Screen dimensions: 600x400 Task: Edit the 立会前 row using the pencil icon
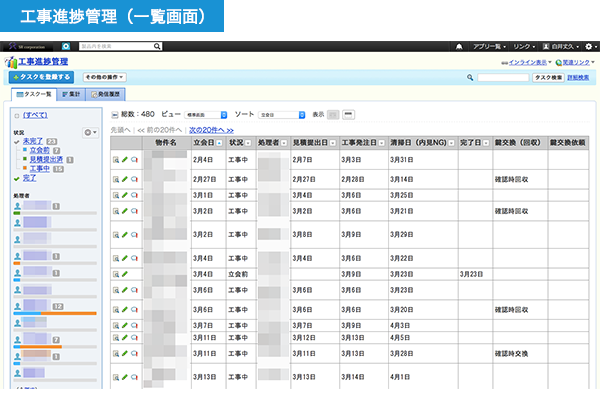click(x=125, y=274)
